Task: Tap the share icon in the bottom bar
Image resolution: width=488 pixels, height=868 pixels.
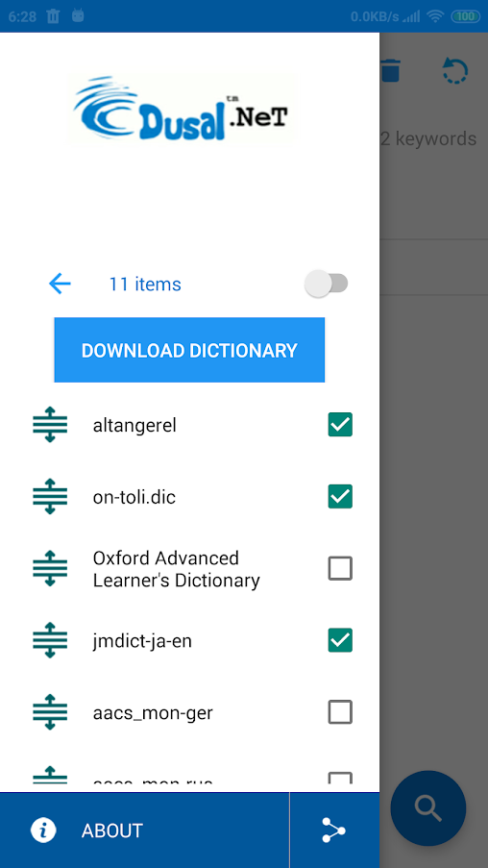Action: [333, 831]
